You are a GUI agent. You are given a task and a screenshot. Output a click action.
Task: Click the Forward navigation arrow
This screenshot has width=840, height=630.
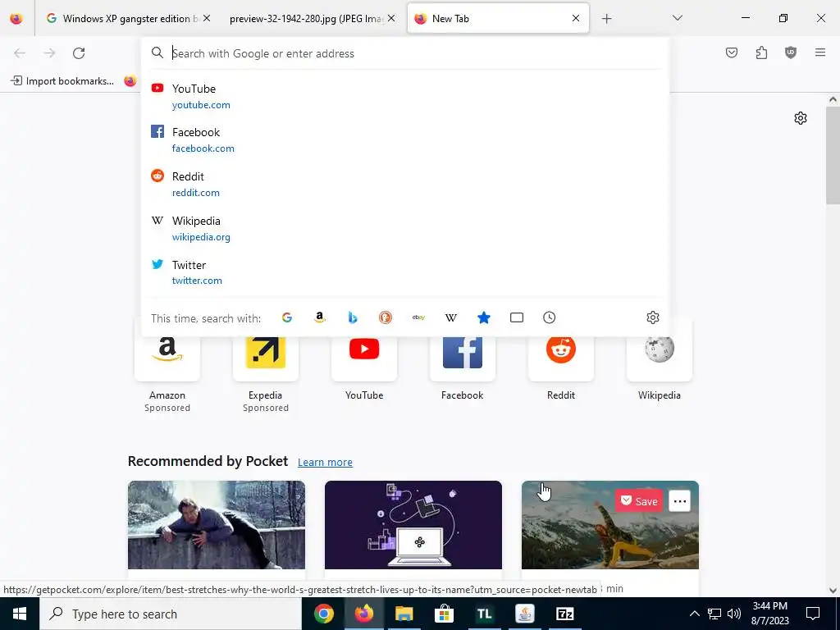coord(49,53)
